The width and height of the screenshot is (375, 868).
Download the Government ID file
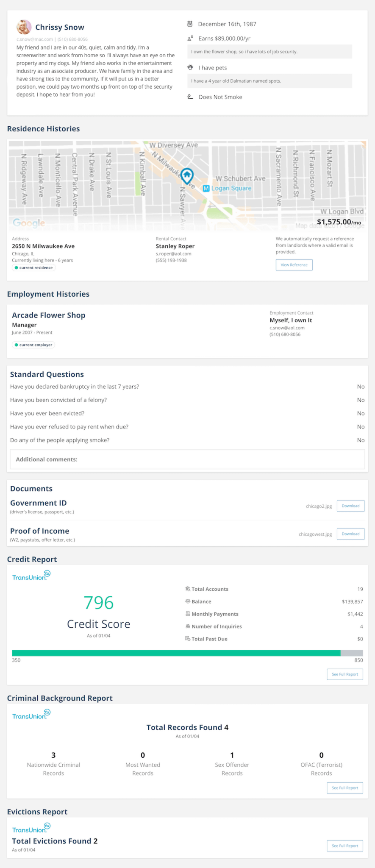[350, 506]
